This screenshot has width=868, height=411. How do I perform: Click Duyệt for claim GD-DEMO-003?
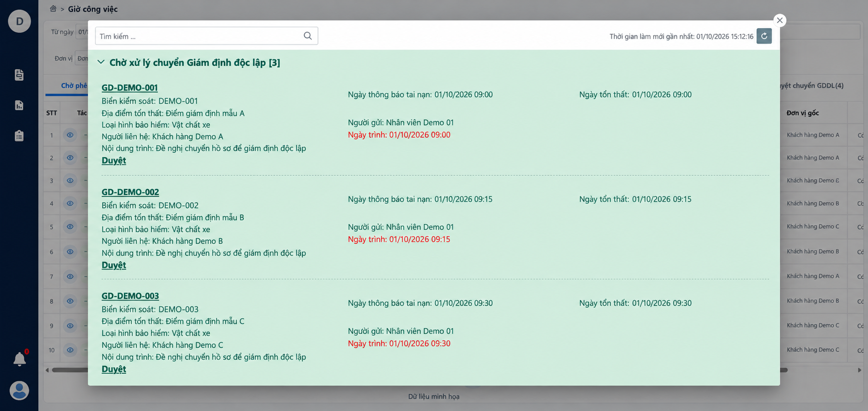pos(114,369)
